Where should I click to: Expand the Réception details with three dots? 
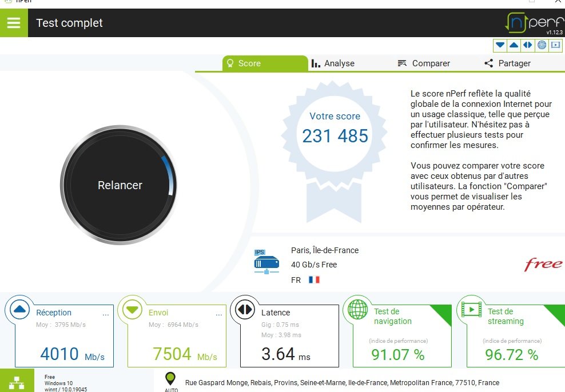[105, 314]
